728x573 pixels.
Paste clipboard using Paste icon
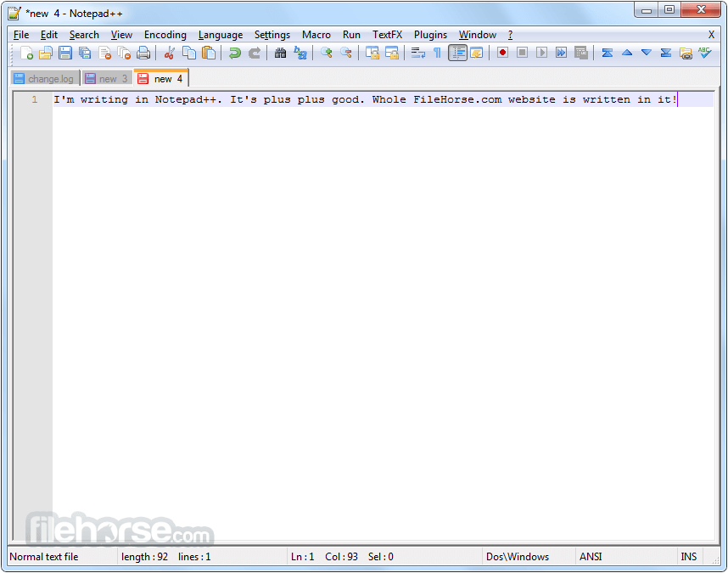coord(209,53)
